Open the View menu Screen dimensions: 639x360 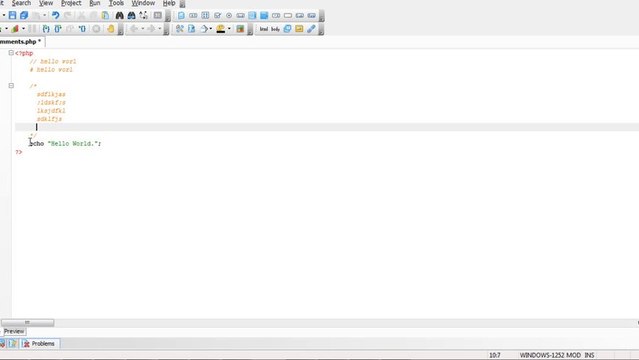tap(46, 3)
